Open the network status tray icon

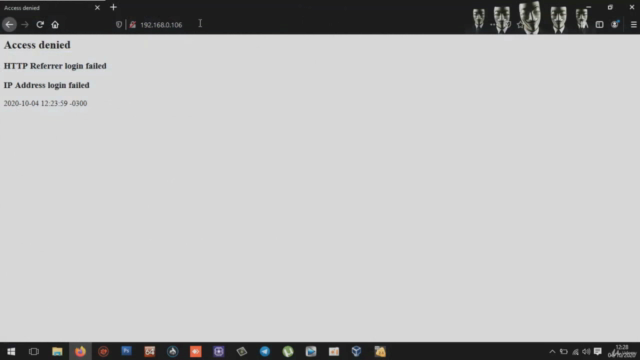[575, 351]
